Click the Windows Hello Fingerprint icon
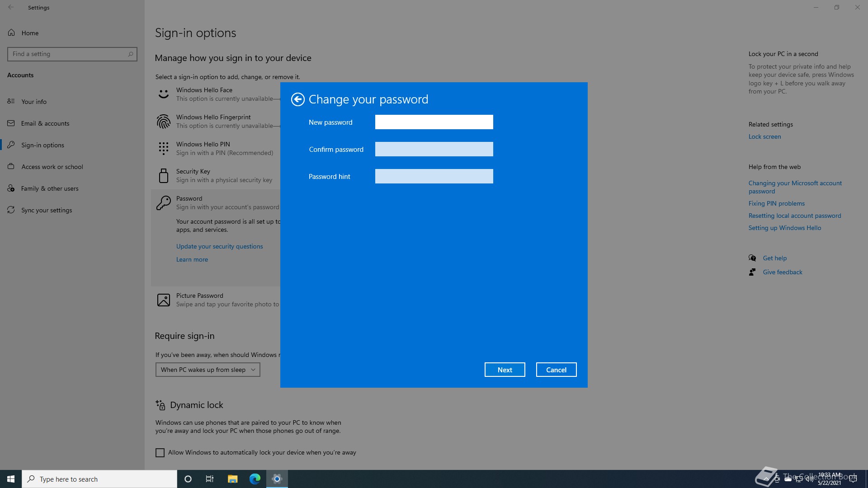This screenshot has height=488, width=868. coord(163,121)
